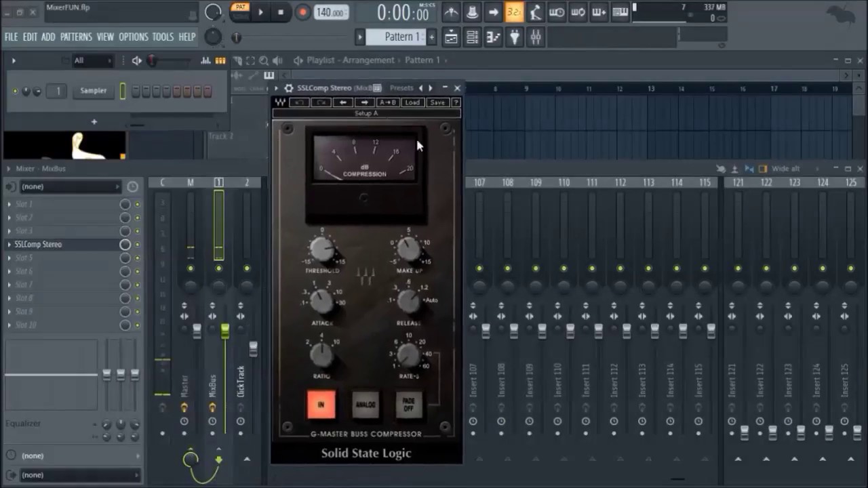The width and height of the screenshot is (868, 488).
Task: Go to next preset with right arrow in Waves toolbar
Action: pyautogui.click(x=365, y=102)
